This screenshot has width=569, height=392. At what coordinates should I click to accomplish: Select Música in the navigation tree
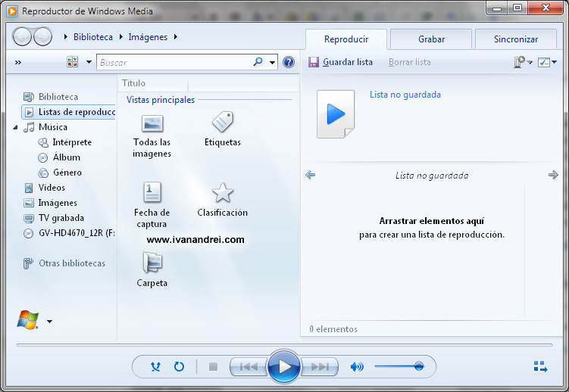[45, 127]
